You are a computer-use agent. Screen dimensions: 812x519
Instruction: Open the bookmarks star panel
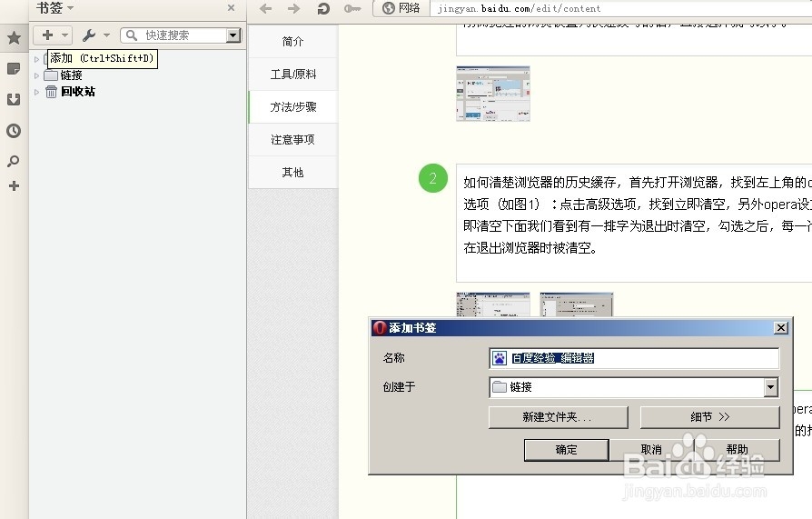[14, 37]
